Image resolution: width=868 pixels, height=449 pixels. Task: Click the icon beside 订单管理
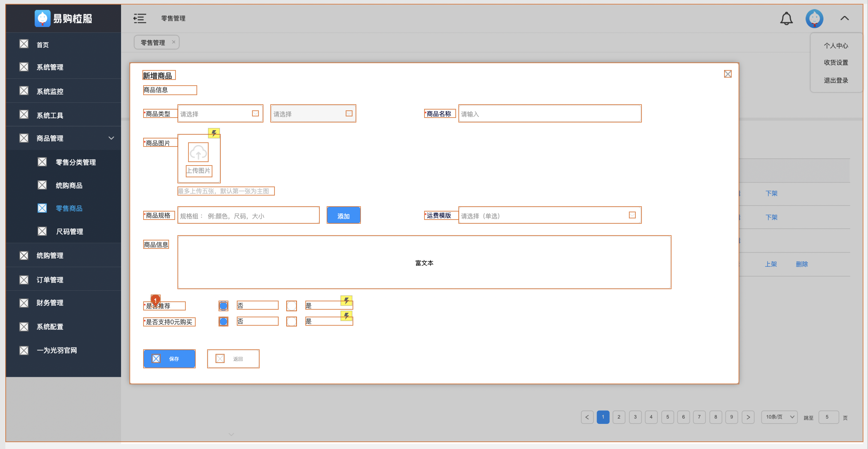pos(24,280)
